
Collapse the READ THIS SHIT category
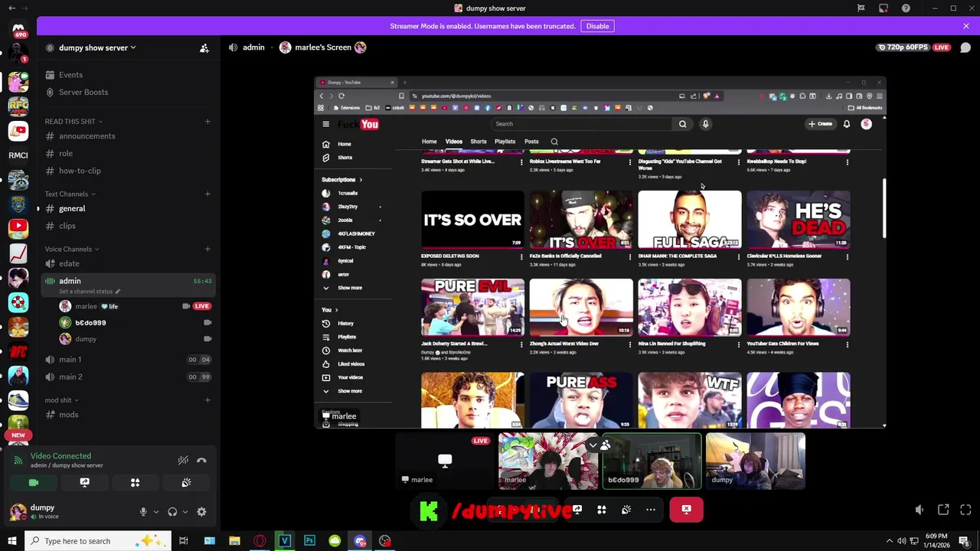[x=73, y=121]
